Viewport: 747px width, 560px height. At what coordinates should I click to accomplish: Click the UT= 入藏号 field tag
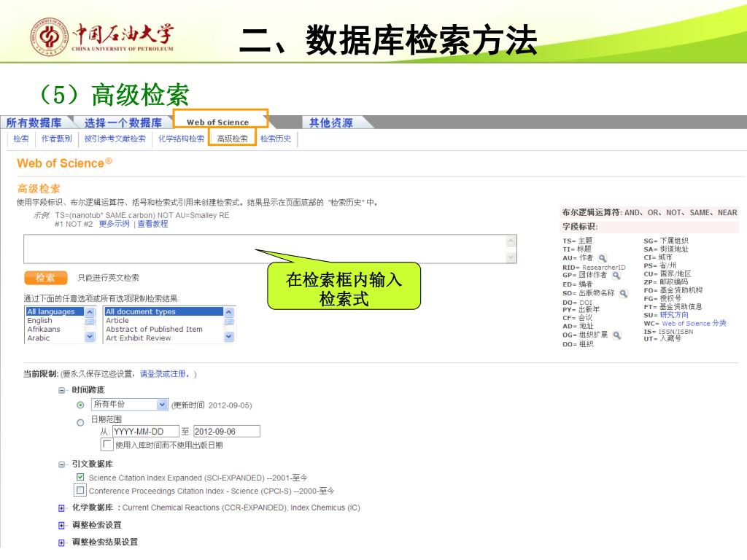click(x=662, y=339)
